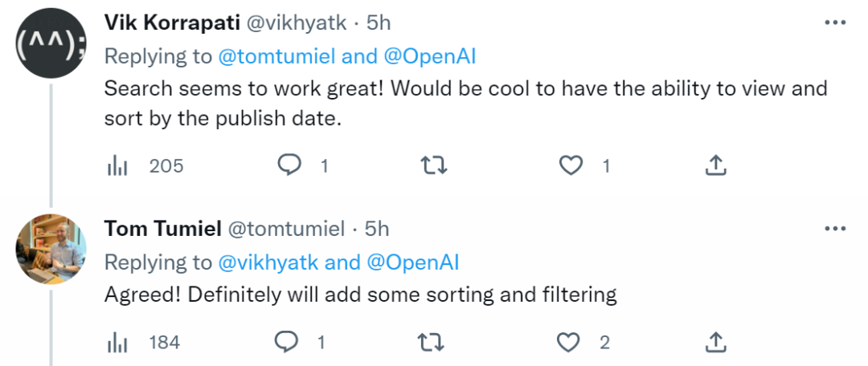
Task: Open more options on Tom Tumiel's tweet
Action: (836, 230)
